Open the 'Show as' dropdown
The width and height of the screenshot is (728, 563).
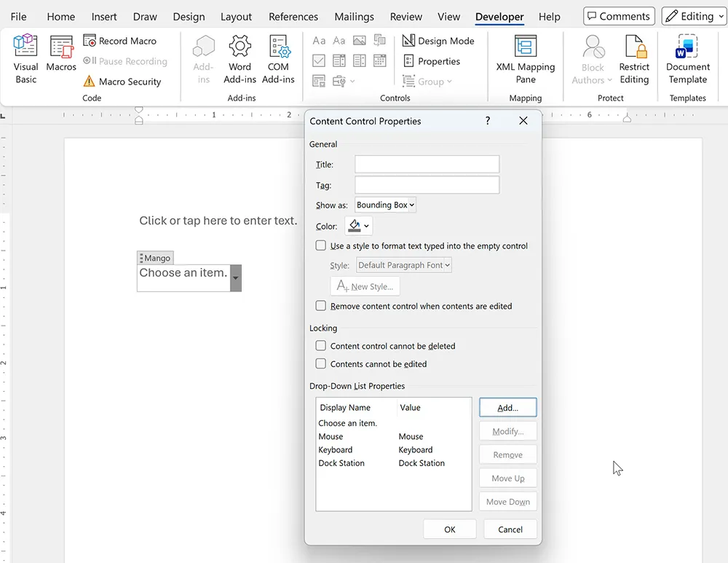385,205
